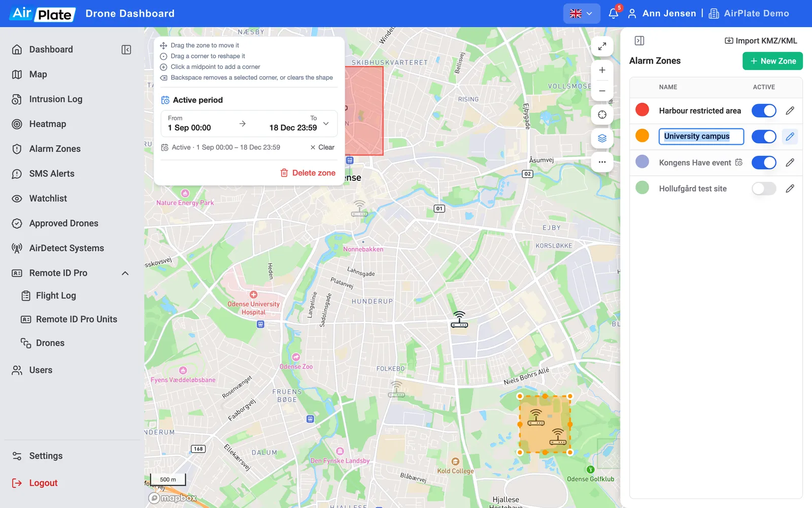Open the notifications bell
The height and width of the screenshot is (508, 812).
click(x=614, y=13)
